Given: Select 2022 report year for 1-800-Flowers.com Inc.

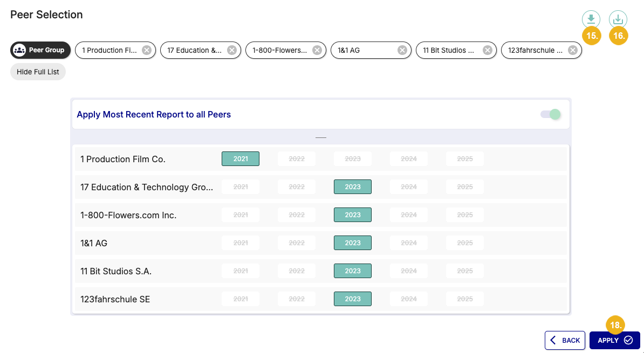Looking at the screenshot, I should pos(296,214).
